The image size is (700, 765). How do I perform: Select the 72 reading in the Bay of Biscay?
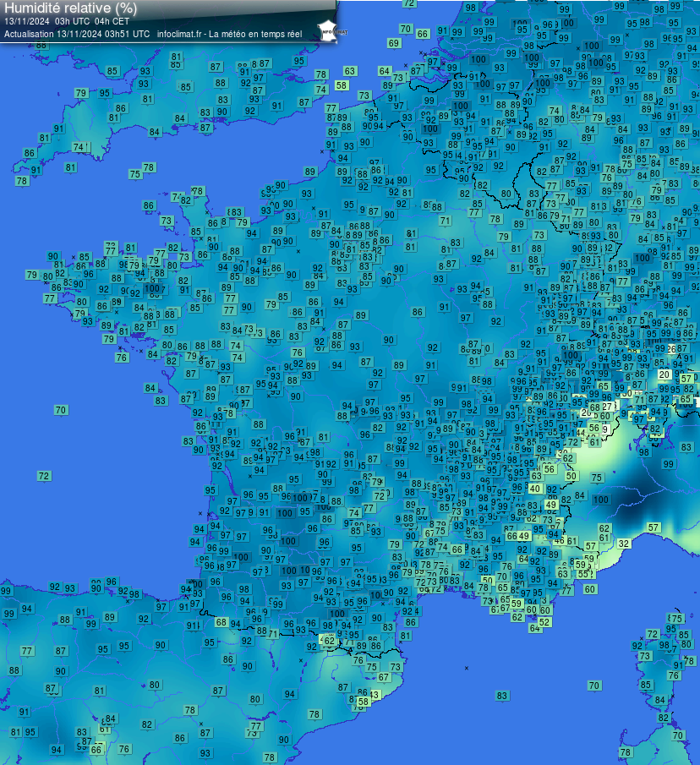pos(43,476)
